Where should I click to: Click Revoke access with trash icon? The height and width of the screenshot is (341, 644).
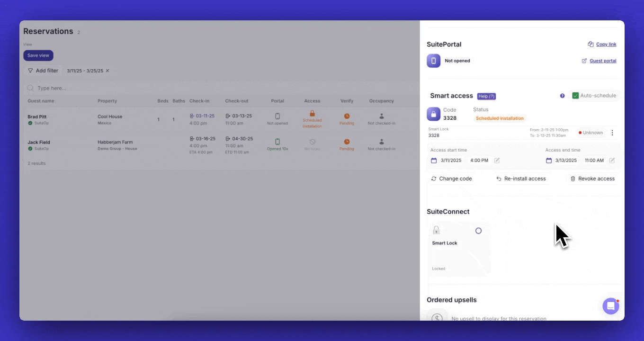pos(592,179)
